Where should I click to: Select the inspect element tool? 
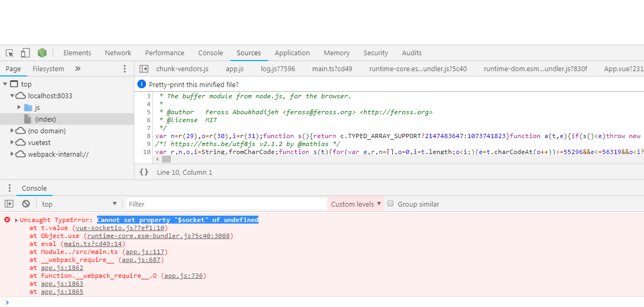(x=9, y=53)
